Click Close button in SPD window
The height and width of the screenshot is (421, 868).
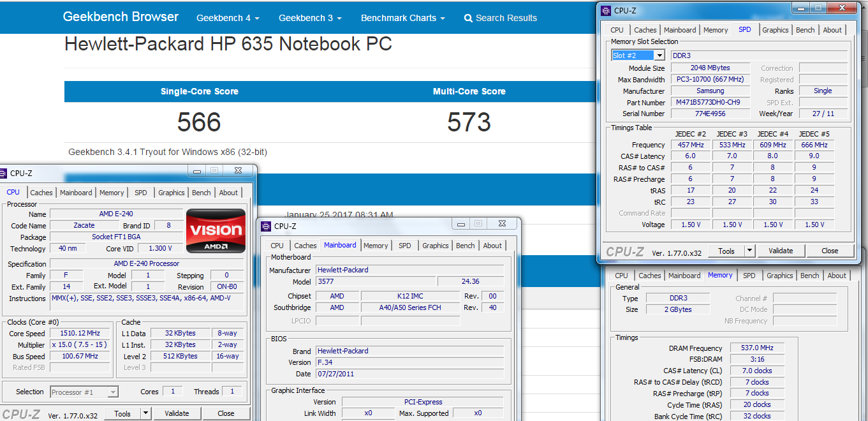click(x=830, y=251)
